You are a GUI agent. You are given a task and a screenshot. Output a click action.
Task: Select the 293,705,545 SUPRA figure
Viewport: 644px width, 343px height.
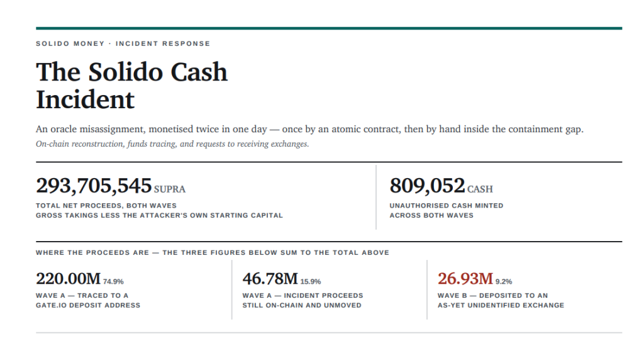[111, 186]
